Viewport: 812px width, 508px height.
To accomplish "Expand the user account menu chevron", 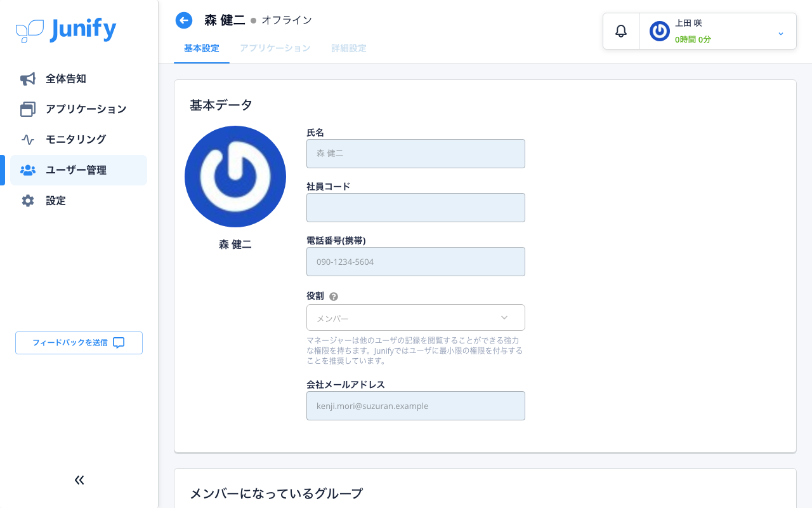I will coord(781,33).
